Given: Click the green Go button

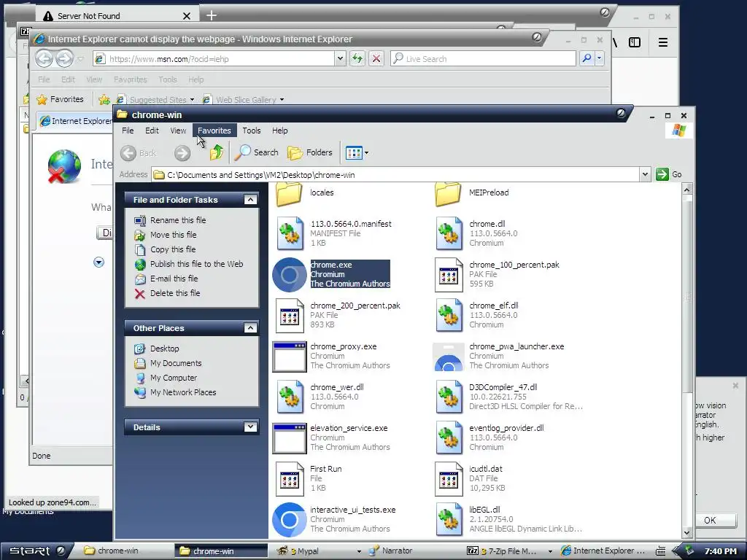Looking at the screenshot, I should (669, 175).
